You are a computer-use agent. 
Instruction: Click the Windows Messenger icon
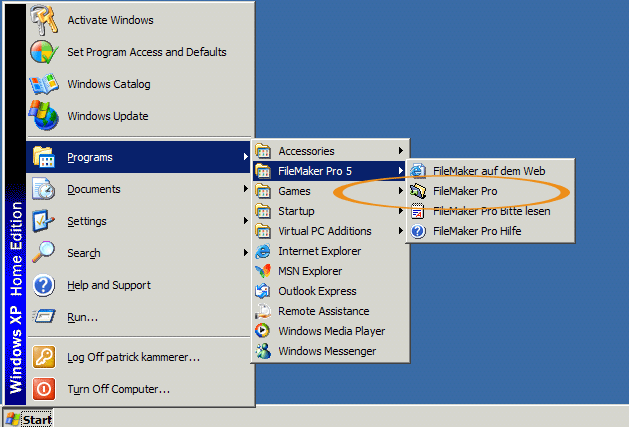pyautogui.click(x=263, y=351)
